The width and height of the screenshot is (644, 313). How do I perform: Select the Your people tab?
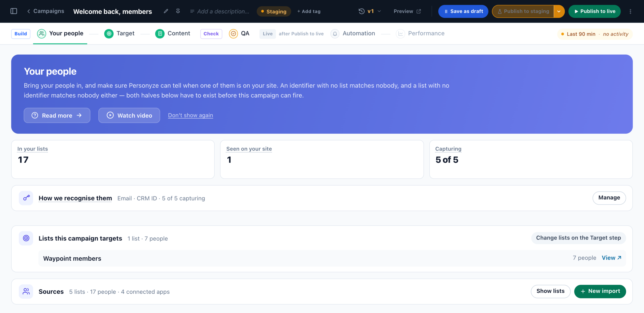(60, 33)
